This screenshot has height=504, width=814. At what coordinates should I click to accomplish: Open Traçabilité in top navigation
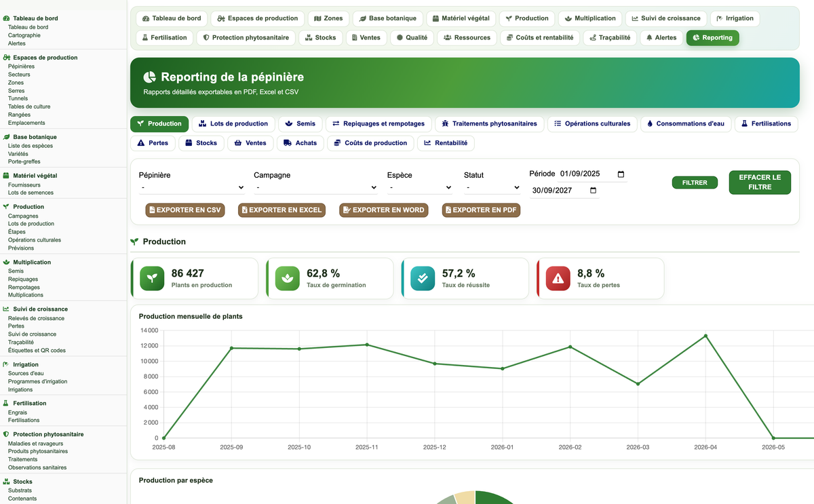point(610,37)
